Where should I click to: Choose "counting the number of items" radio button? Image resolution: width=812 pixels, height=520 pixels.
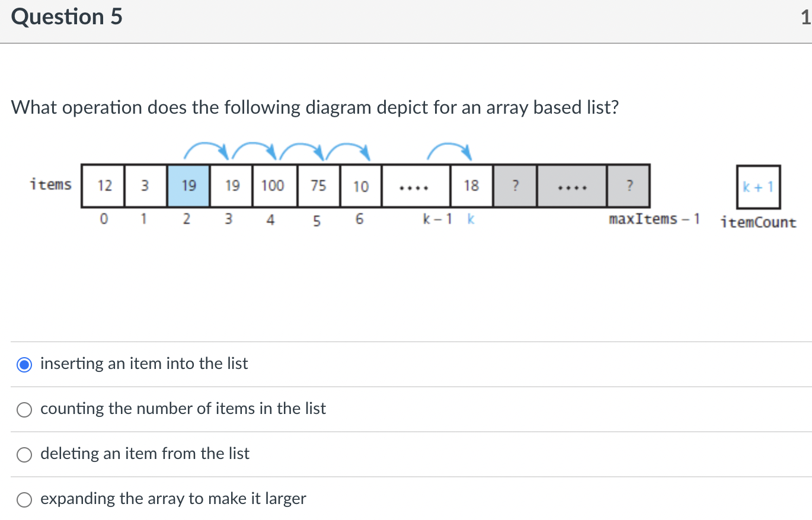[24, 409]
